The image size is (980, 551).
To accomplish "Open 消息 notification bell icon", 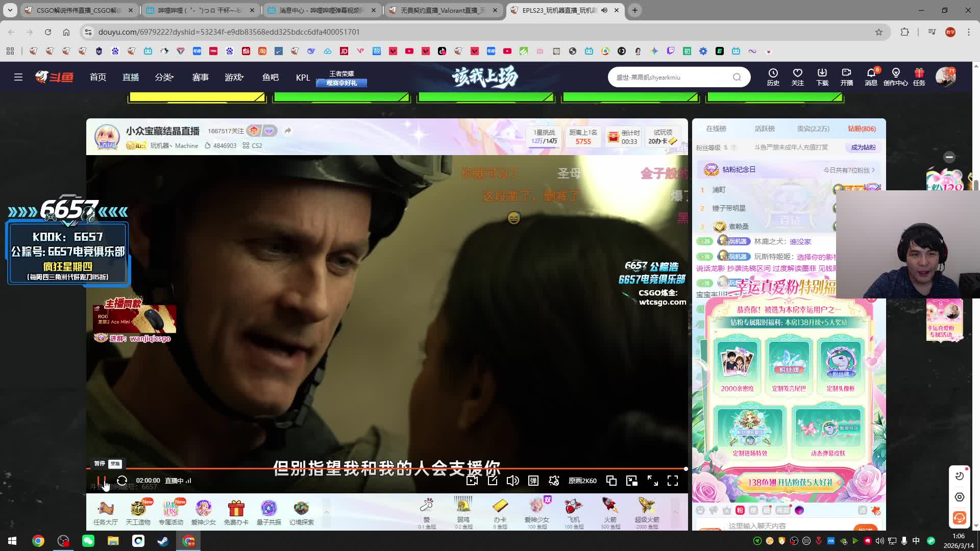I will point(871,77).
